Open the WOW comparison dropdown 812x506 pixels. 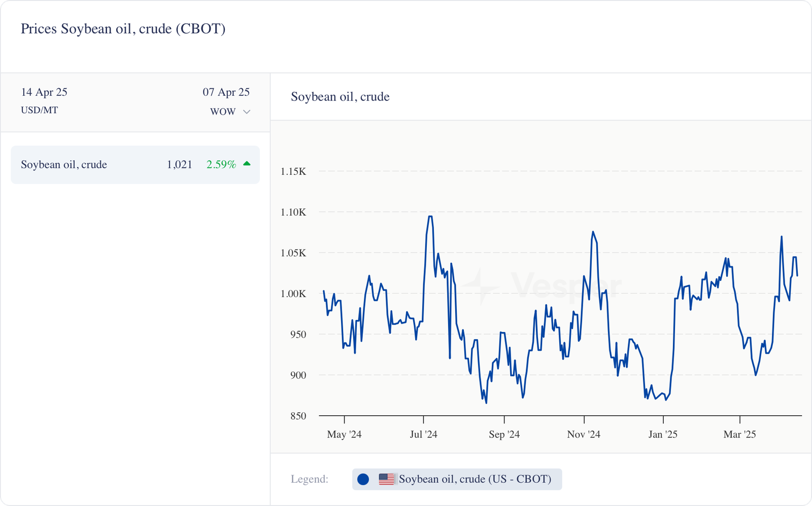223,112
